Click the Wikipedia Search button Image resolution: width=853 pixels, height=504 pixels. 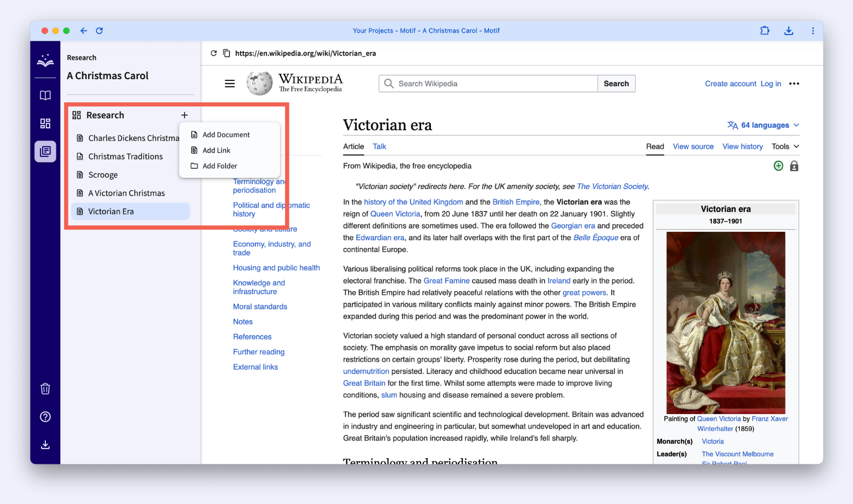click(x=616, y=84)
